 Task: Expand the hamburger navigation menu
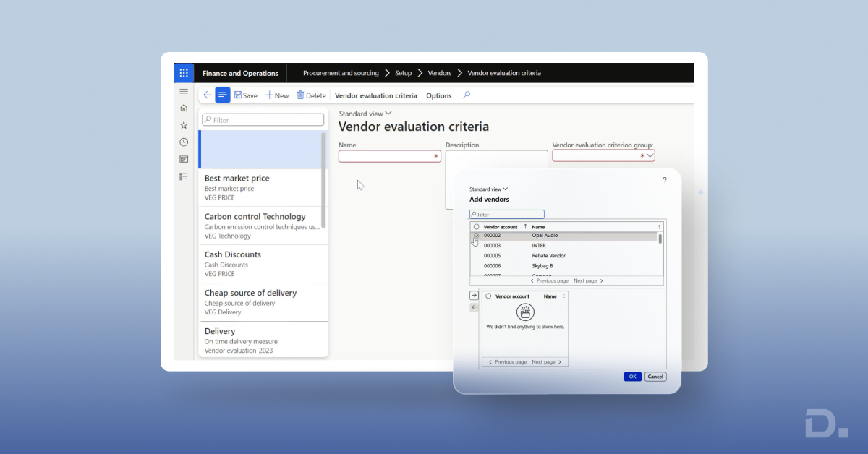(x=184, y=92)
